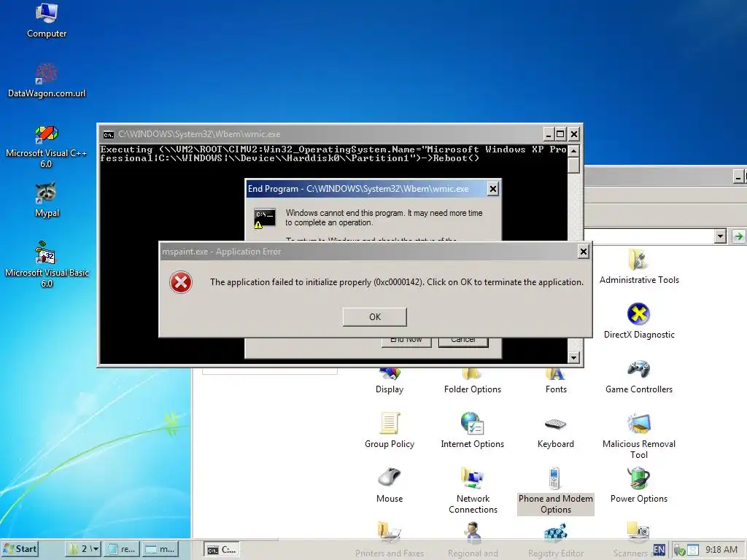Screen dimensions: 747x560
Task: Switch to console 'C...' taskbar button
Action: [x=222, y=550]
